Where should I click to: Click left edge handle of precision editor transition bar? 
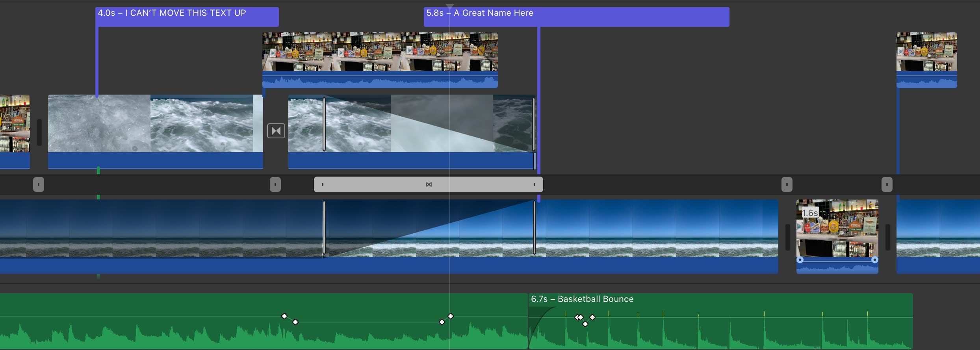pyautogui.click(x=323, y=184)
